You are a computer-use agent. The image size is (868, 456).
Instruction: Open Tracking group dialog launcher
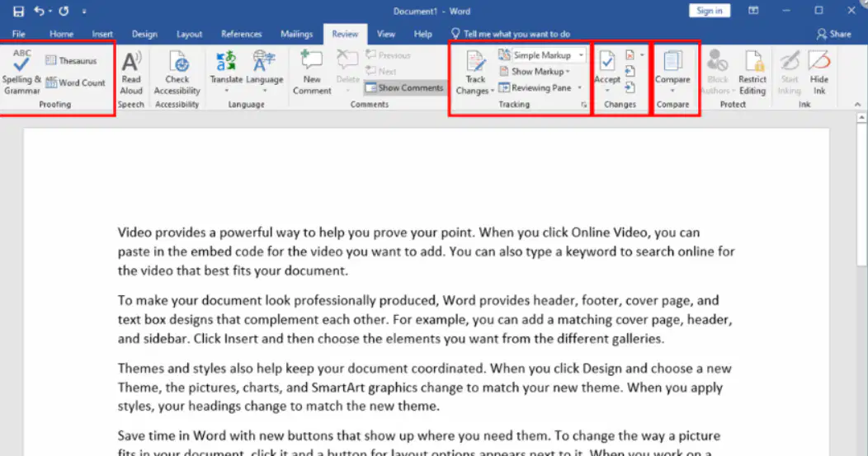[583, 105]
